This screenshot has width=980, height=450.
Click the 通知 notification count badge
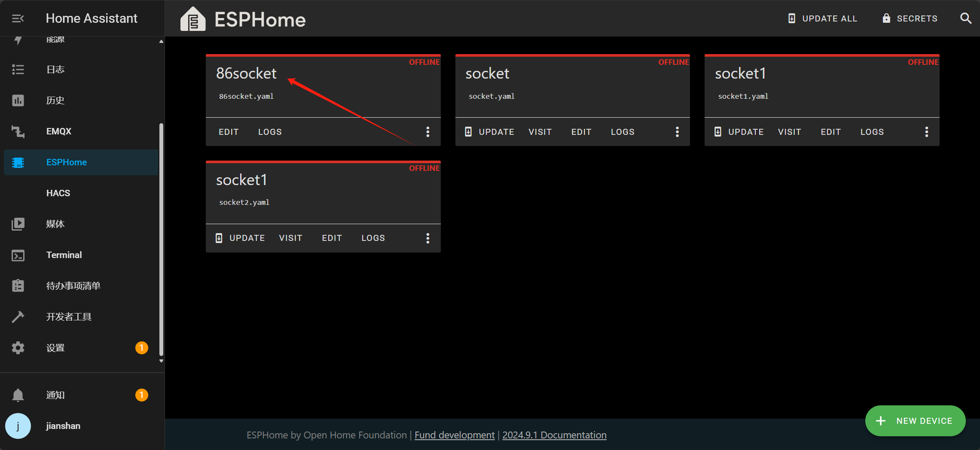coord(141,395)
